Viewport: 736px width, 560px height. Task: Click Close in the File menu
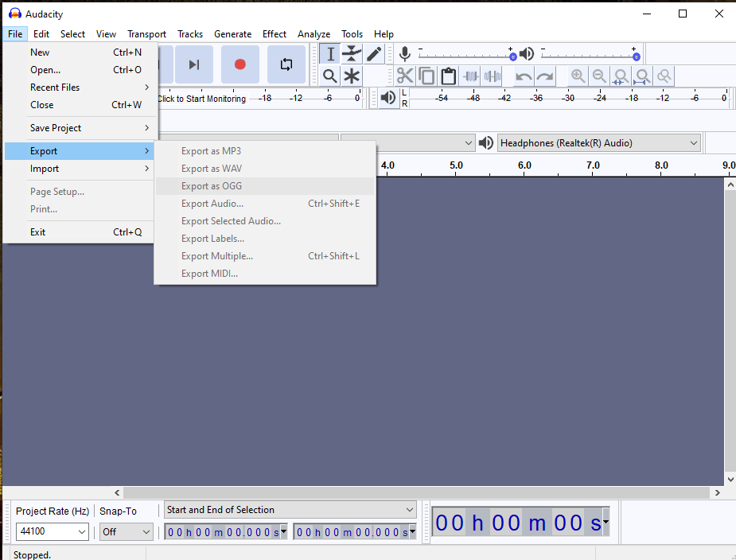pos(80,105)
